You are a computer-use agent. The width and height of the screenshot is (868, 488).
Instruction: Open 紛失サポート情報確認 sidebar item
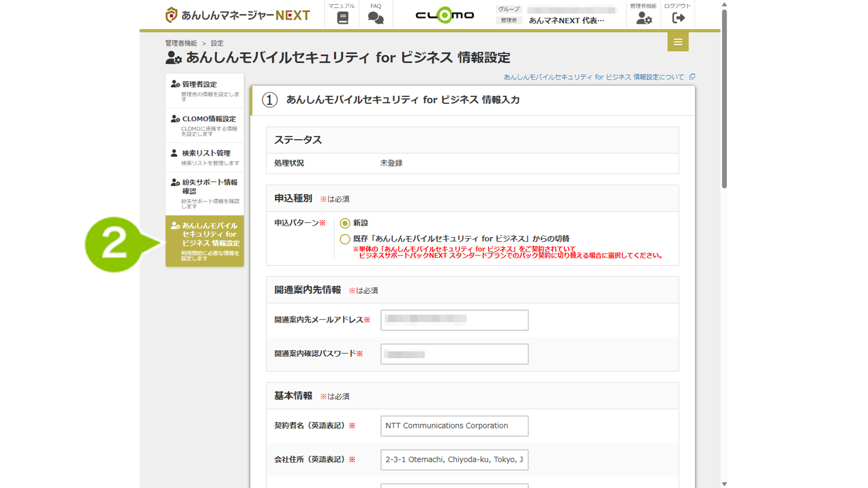coord(205,193)
